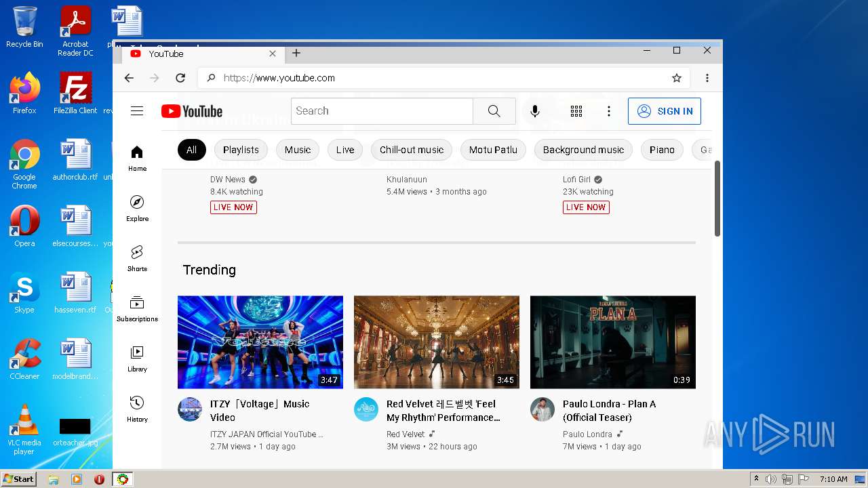
Task: Open the YouTube apps grid
Action: click(x=576, y=111)
